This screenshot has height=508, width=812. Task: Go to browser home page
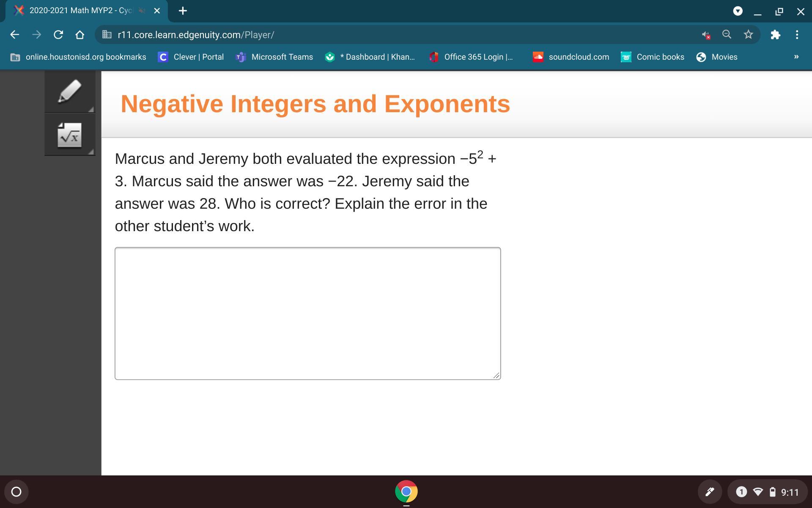80,35
